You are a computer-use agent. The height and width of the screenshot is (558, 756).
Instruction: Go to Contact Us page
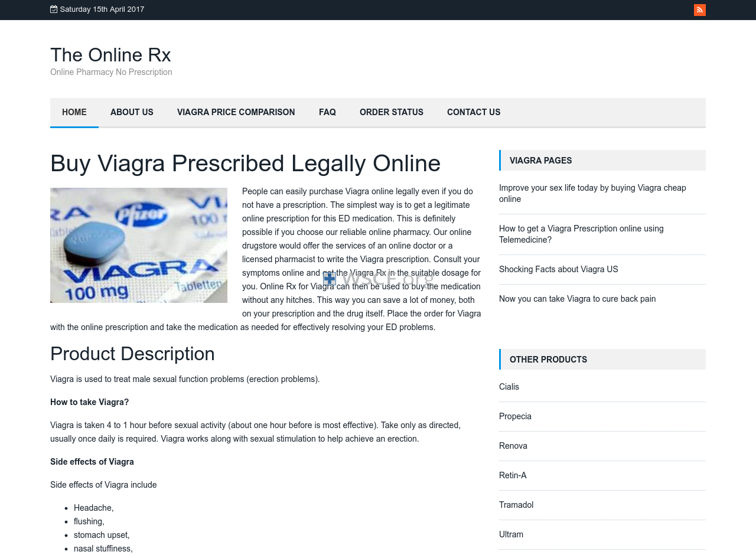(474, 112)
